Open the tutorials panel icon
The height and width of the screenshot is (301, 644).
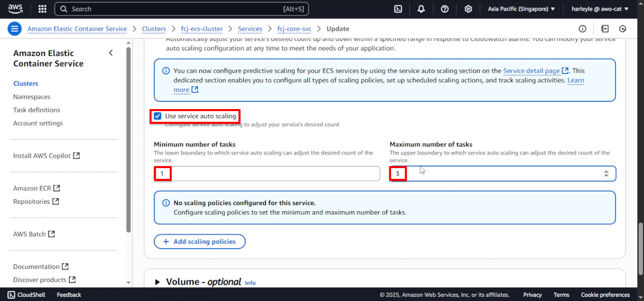[x=605, y=29]
